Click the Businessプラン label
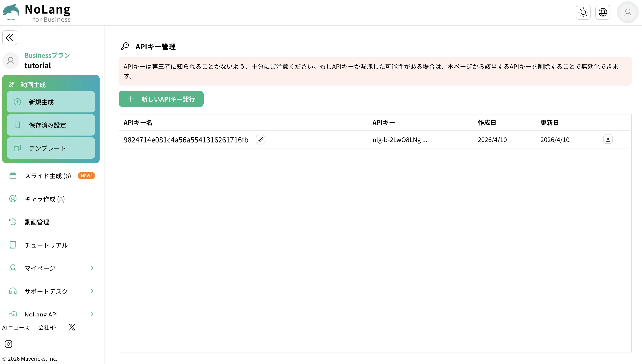Screen dimensions: 642x364 (47, 55)
